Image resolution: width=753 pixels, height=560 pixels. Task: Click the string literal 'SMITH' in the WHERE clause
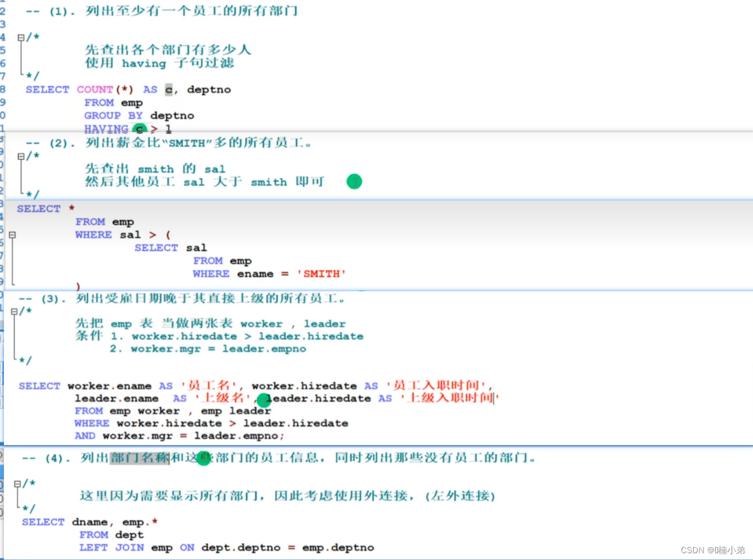pos(321,274)
